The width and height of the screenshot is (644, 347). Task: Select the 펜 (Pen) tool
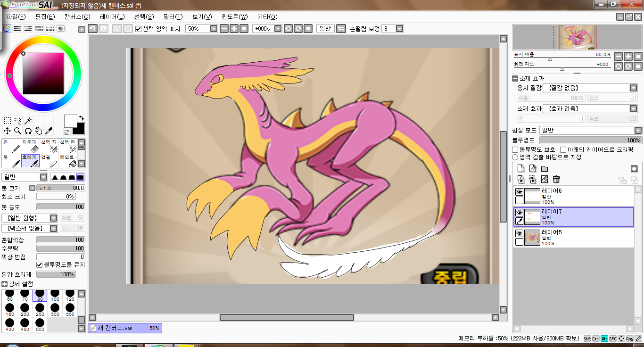coord(12,146)
